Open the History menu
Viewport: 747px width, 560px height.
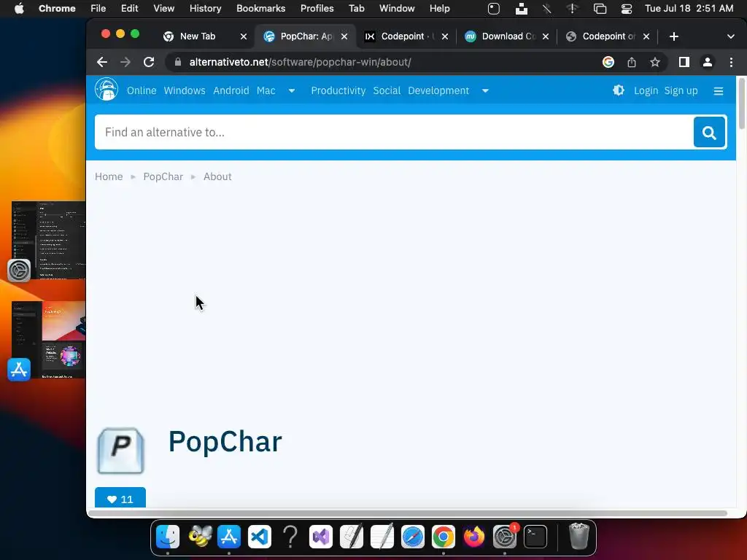(205, 9)
